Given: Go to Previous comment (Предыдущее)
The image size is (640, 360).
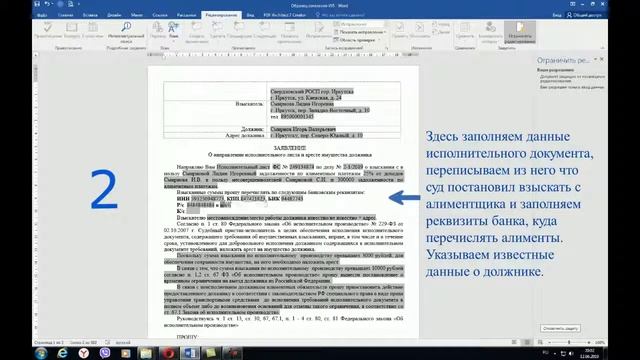Looking at the screenshot, I should coord(239,31).
